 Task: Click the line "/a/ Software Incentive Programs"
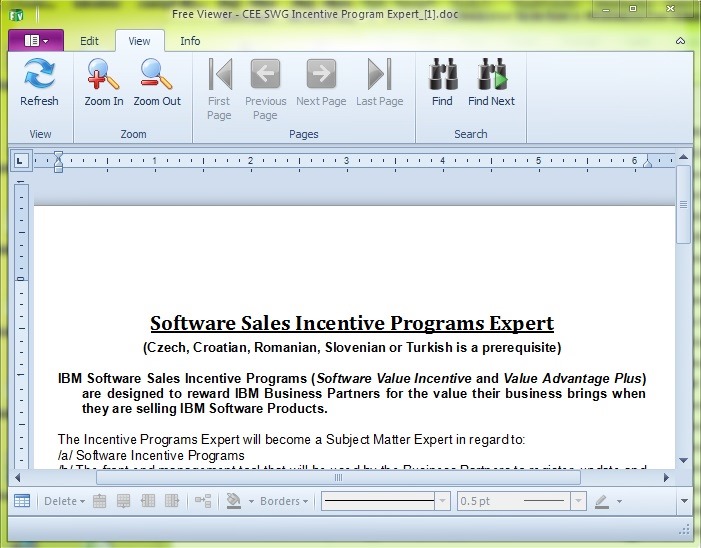(151, 455)
